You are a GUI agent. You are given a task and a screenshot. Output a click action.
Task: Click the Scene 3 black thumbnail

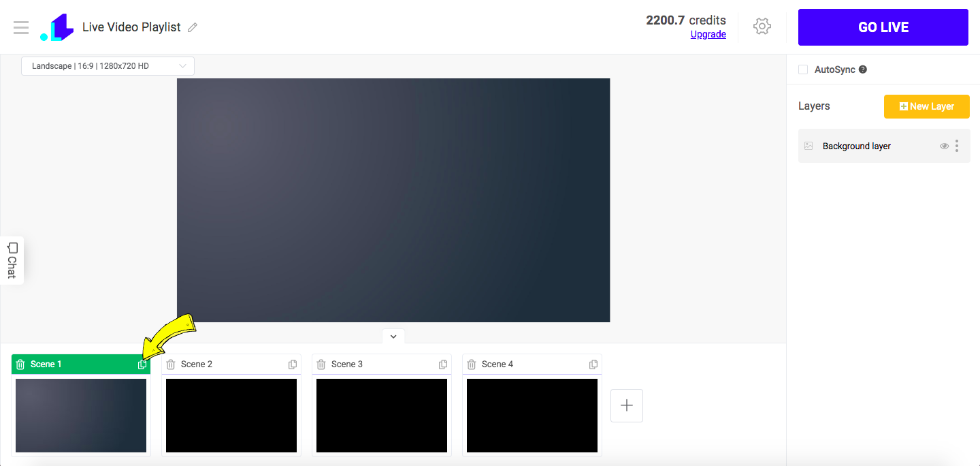coord(382,416)
